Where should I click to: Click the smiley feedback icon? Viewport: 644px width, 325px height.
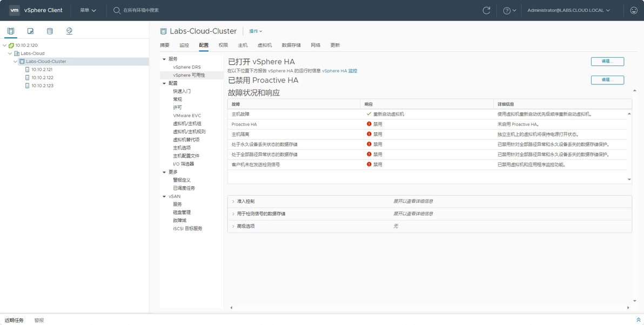tap(634, 10)
